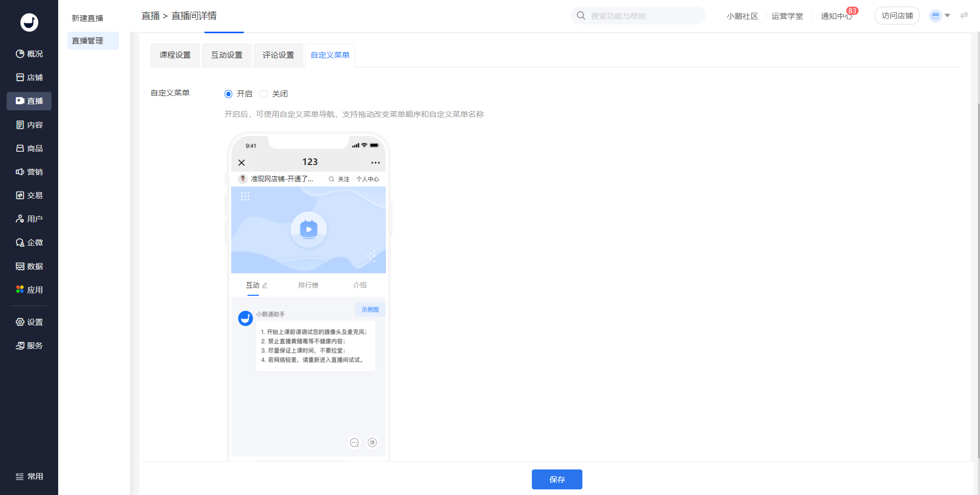Open 通知中心 notification center
The width and height of the screenshot is (980, 495).
(836, 16)
